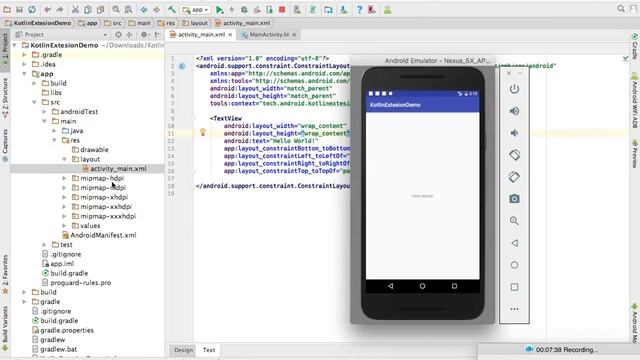This screenshot has width=640, height=360.
Task: Click the Save All toolbar icon
Action: [x=19, y=9]
